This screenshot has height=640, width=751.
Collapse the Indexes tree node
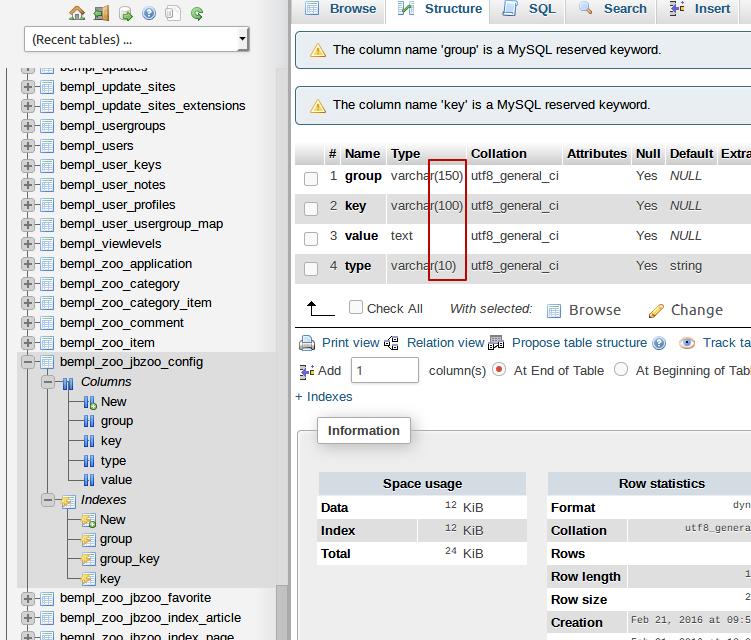(x=46, y=500)
